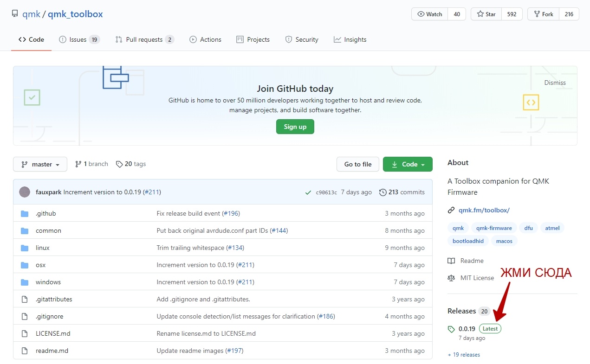
Task: Click the file icon beside .gitignore
Action: click(x=25, y=316)
